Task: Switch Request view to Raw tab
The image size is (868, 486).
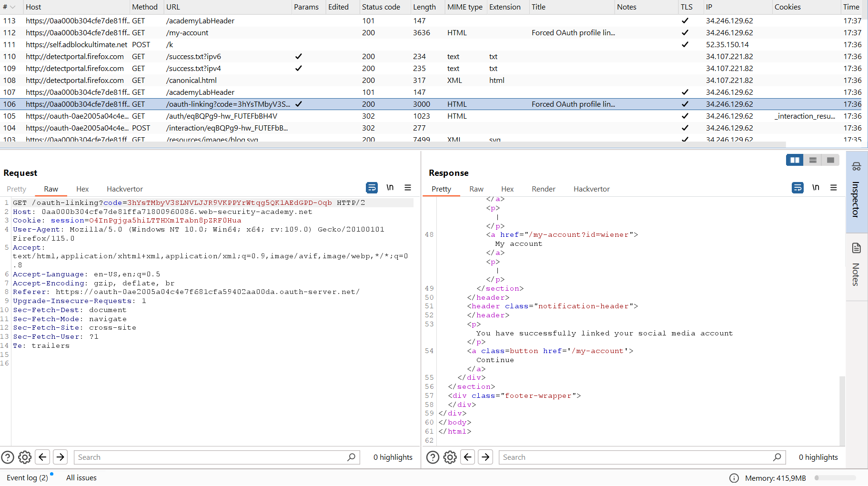Action: 51,189
